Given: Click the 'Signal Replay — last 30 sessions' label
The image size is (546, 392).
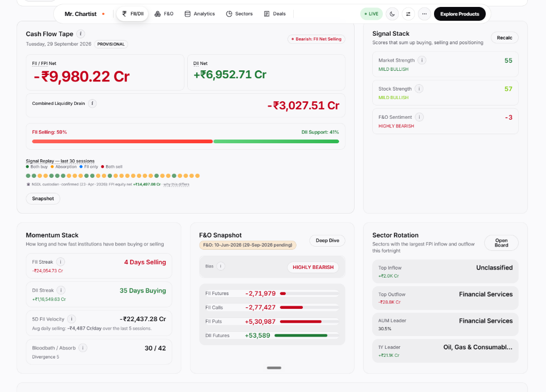Looking at the screenshot, I should (x=60, y=161).
